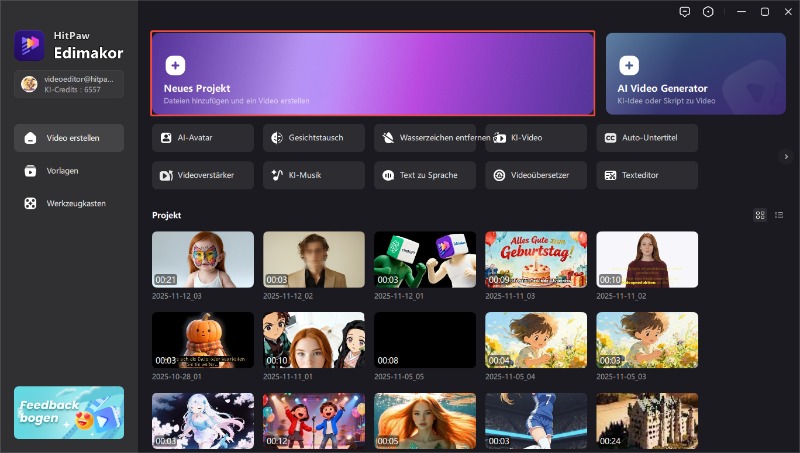Open the videoeditor account profile
This screenshot has height=453, width=800.
coord(69,84)
